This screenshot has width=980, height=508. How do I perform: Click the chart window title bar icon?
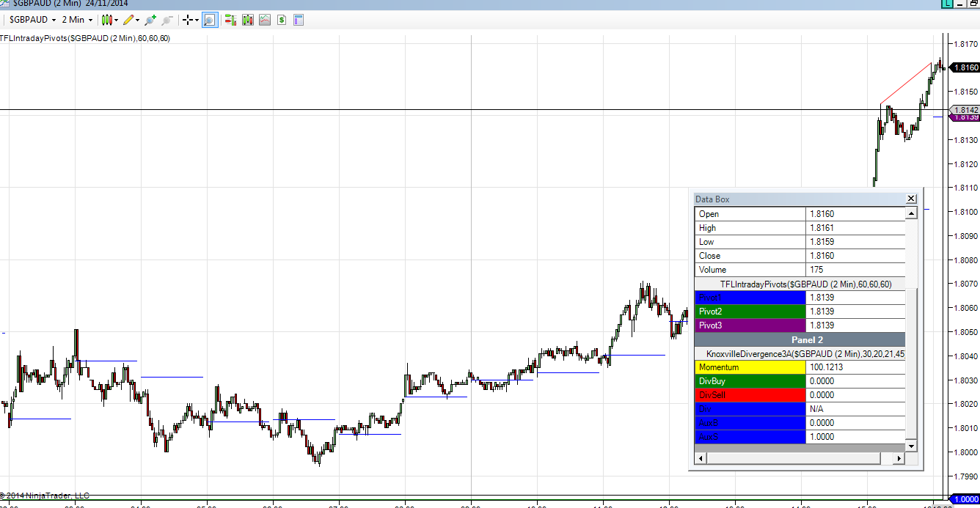[4, 4]
